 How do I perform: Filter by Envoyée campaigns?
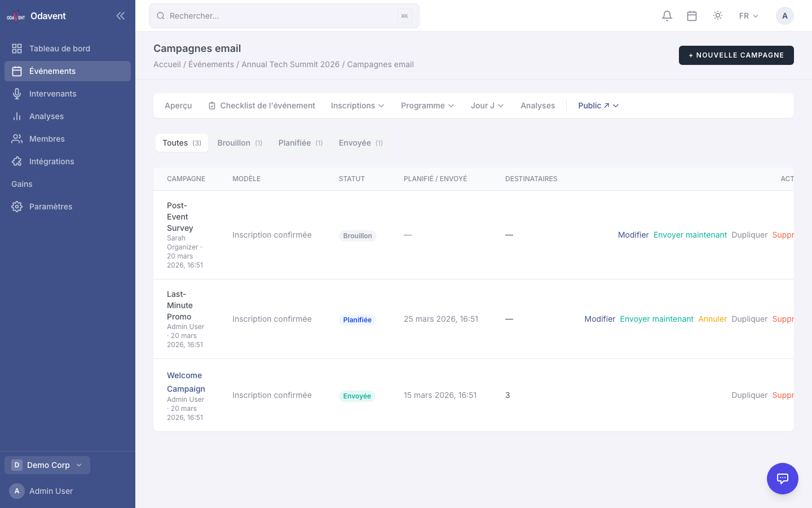pos(361,143)
